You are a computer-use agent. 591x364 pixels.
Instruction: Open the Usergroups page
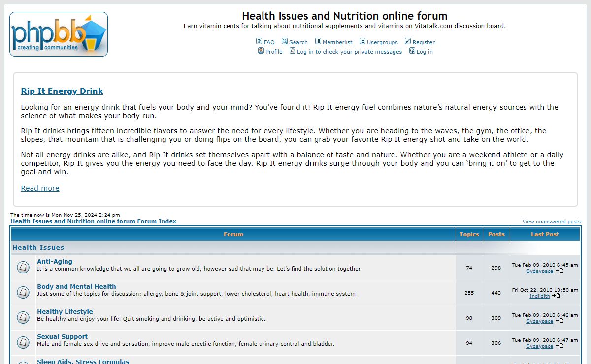point(382,42)
